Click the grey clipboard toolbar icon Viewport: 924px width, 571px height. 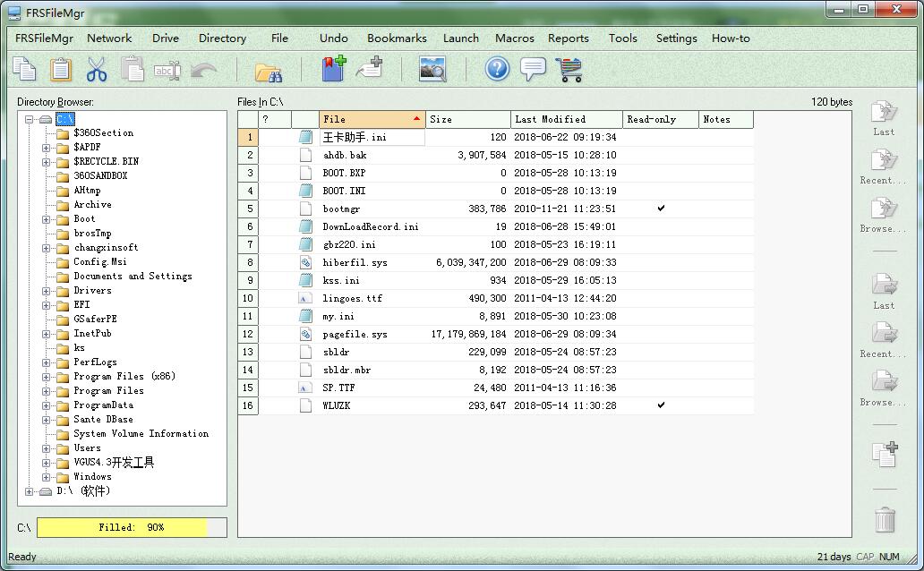tap(132, 69)
